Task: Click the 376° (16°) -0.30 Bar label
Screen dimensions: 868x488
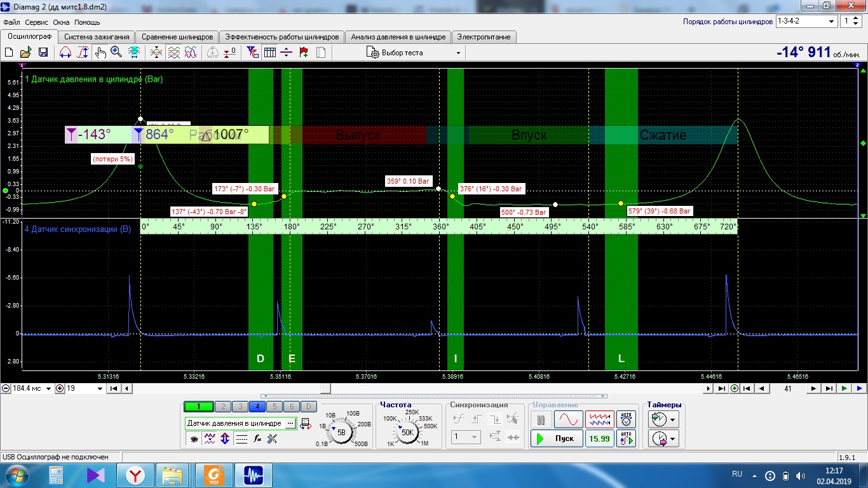Action: [x=491, y=189]
